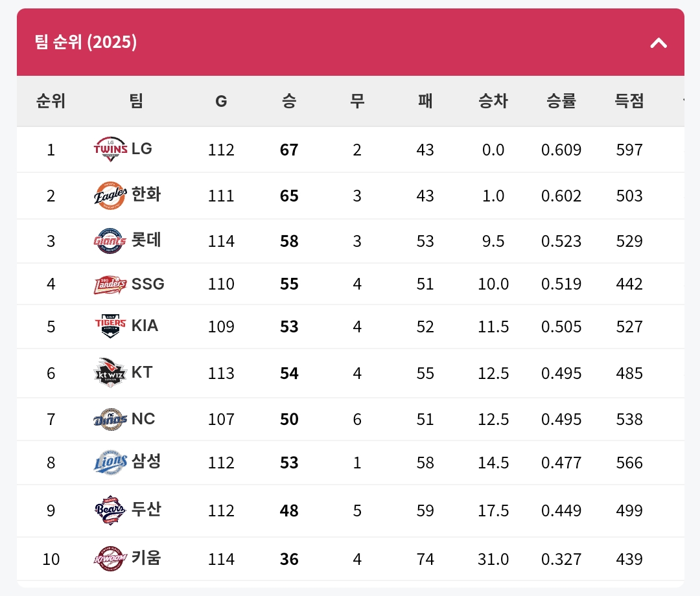Open the 롯데 team name link
The width and height of the screenshot is (700, 596).
pos(146,240)
